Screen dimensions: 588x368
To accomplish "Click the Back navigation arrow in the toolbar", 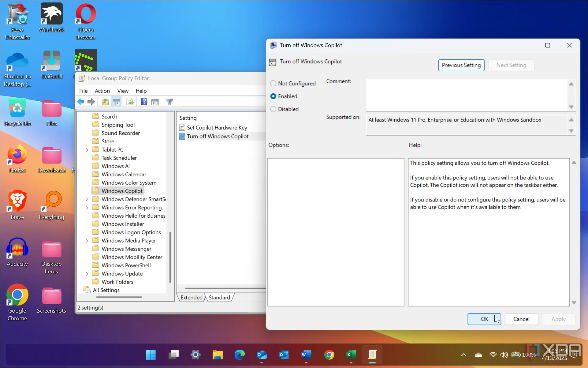I will click(81, 102).
